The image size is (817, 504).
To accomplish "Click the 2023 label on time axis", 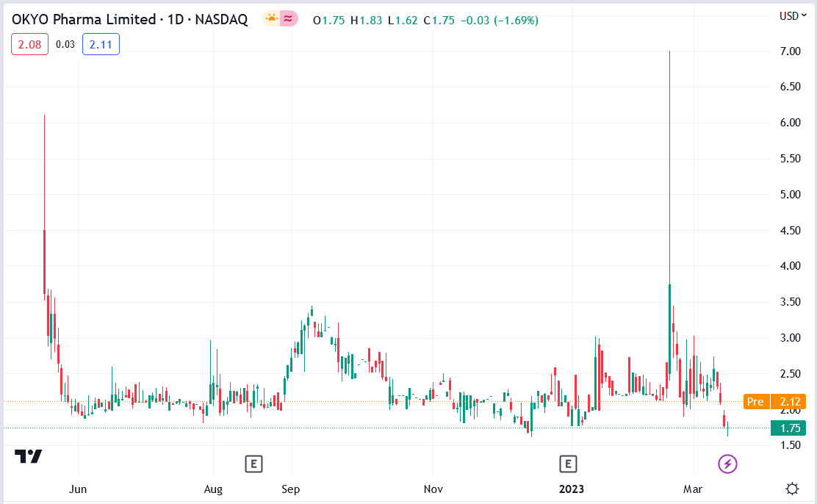I will (571, 489).
